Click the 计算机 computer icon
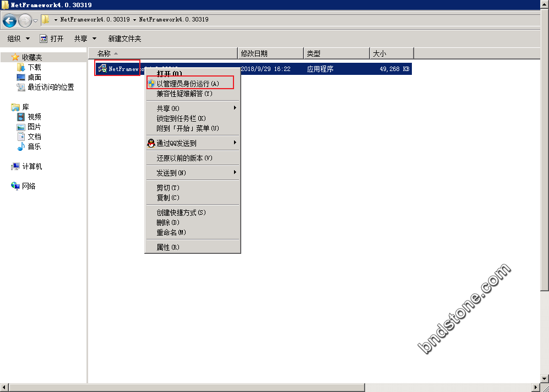Image resolution: width=549 pixels, height=392 pixels. coord(15,167)
